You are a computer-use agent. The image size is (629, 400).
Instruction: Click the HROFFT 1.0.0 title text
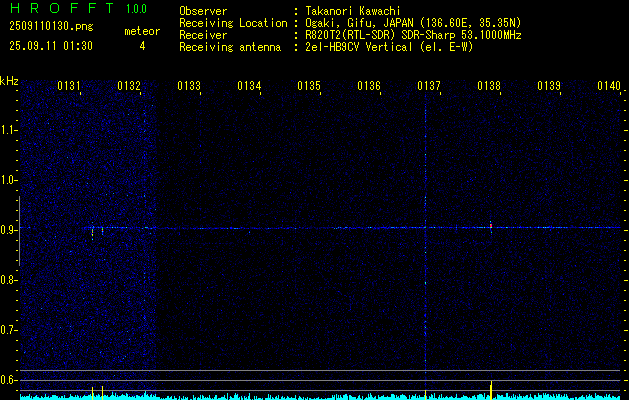[x=79, y=8]
